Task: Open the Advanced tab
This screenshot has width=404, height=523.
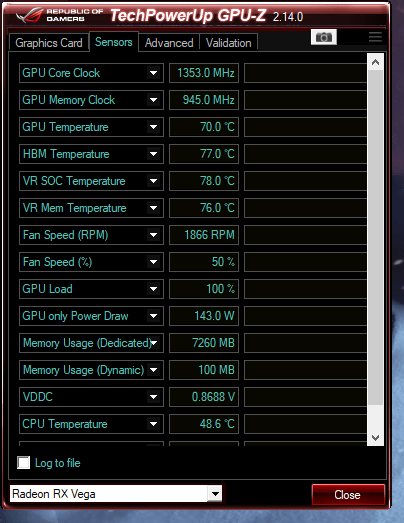Action: click(169, 43)
